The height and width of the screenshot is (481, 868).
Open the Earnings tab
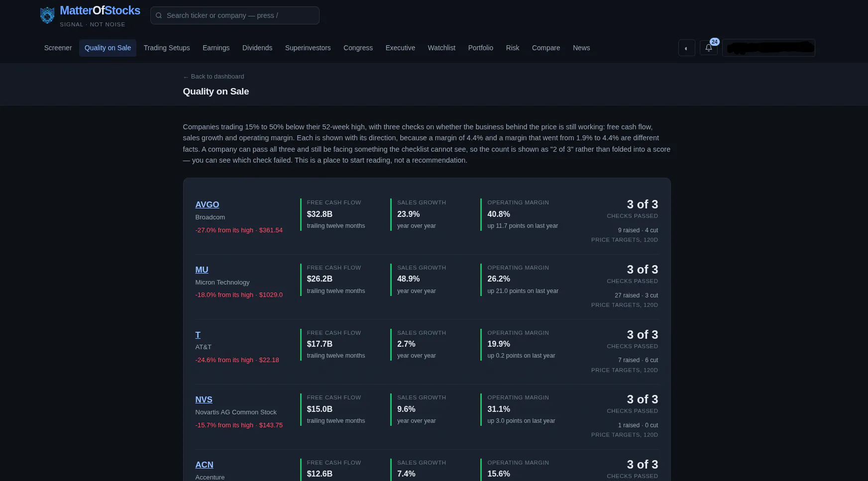(x=216, y=48)
